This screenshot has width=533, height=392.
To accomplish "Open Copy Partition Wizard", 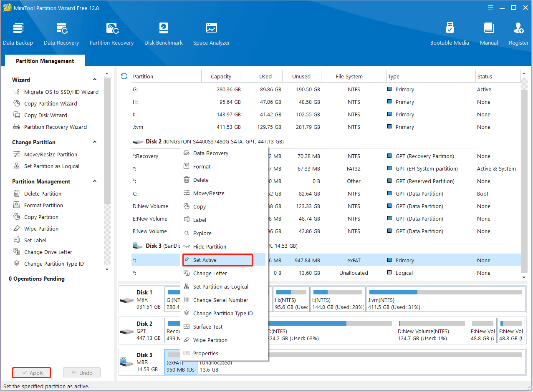I will (x=45, y=103).
